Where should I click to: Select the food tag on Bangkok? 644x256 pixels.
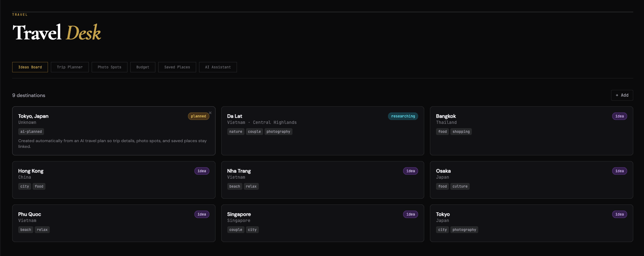click(442, 131)
